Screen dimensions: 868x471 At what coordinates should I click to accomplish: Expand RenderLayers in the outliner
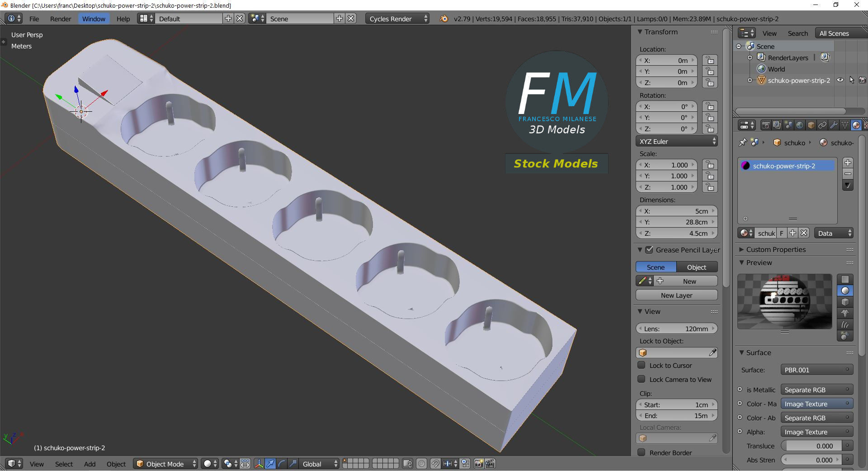[750, 57]
